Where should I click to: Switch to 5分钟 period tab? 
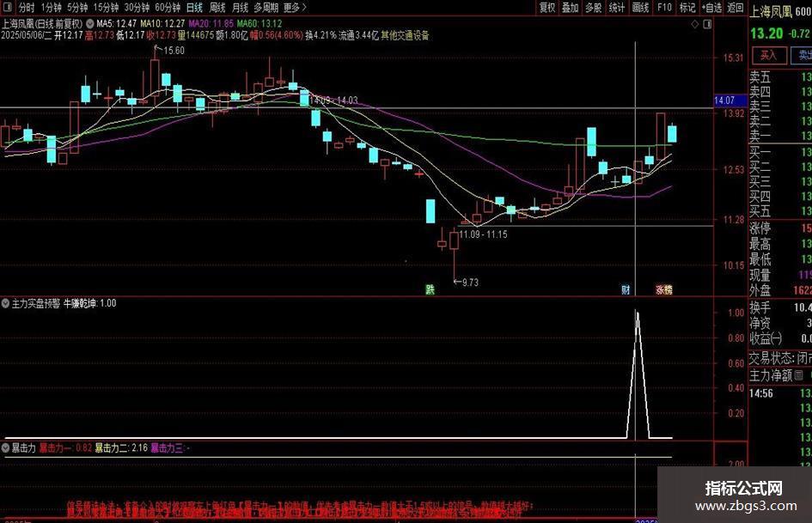[x=77, y=8]
